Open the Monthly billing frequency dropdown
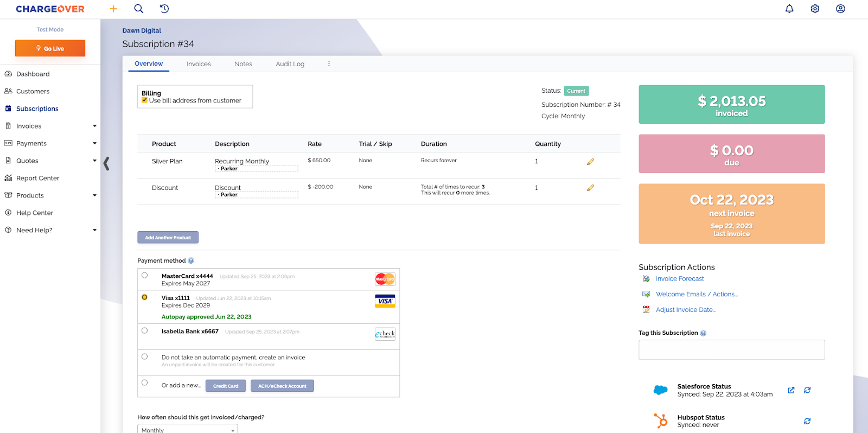 pos(188,429)
